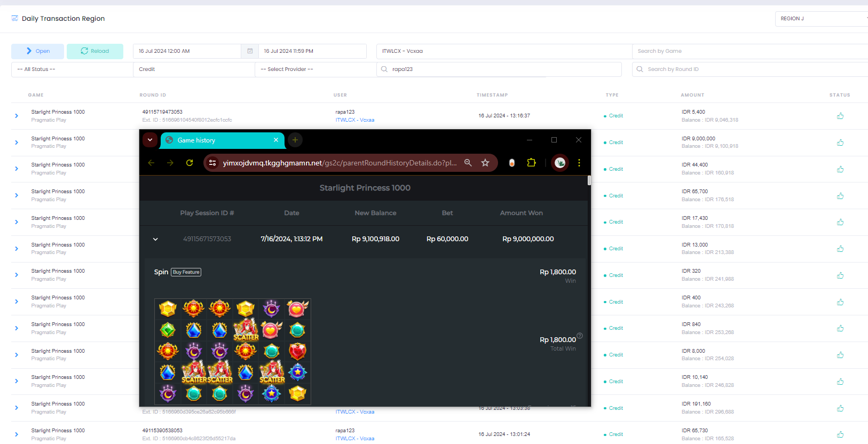Screen dimensions: 868x444
Task: Click the Reload button
Action: (x=95, y=51)
